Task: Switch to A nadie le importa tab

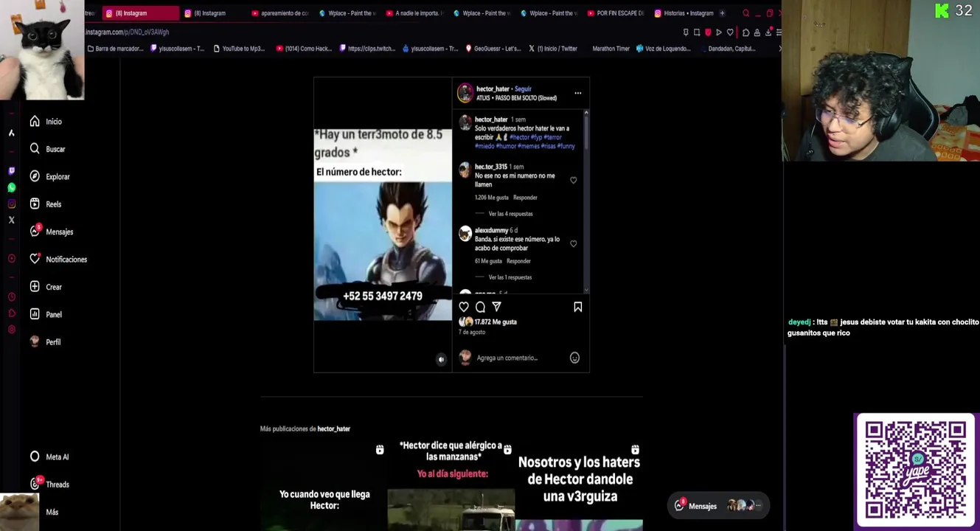Action: point(414,13)
